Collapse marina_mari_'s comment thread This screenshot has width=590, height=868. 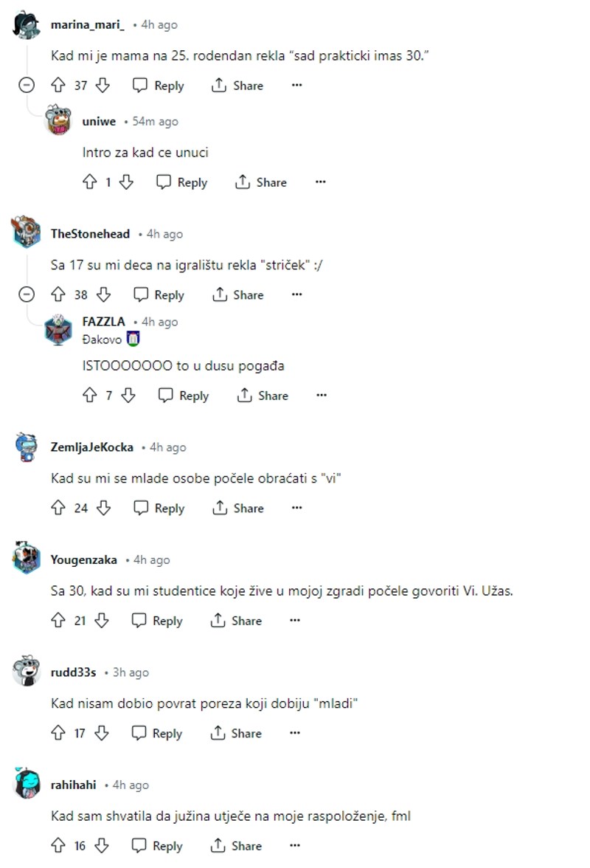pyautogui.click(x=26, y=86)
